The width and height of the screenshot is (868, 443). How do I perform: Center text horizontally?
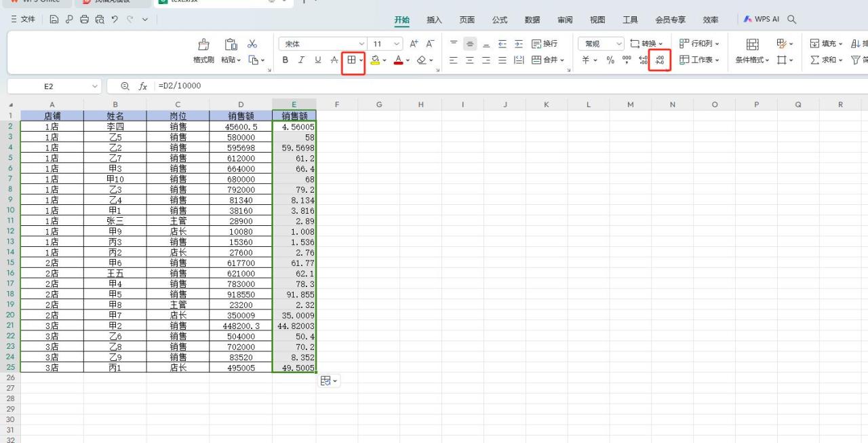point(470,60)
